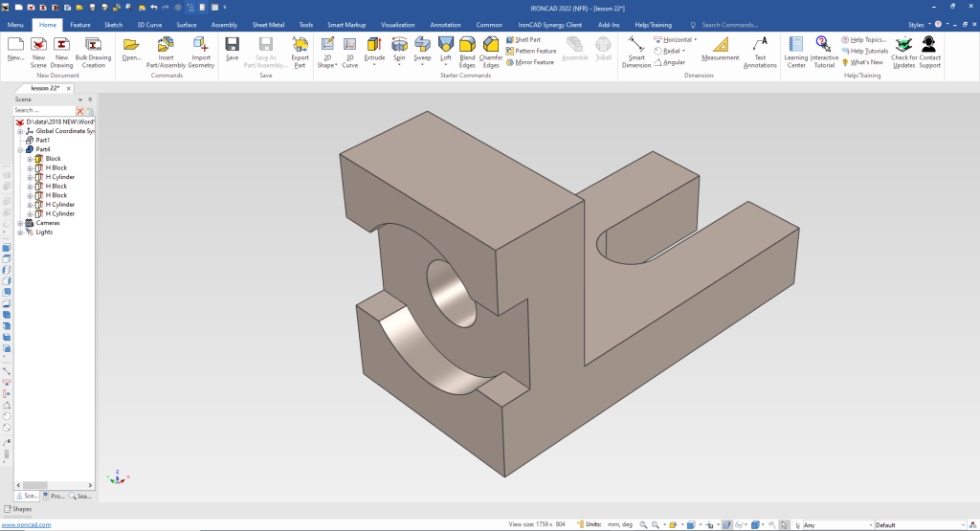Open the Visualization ribbon tab

398,24
